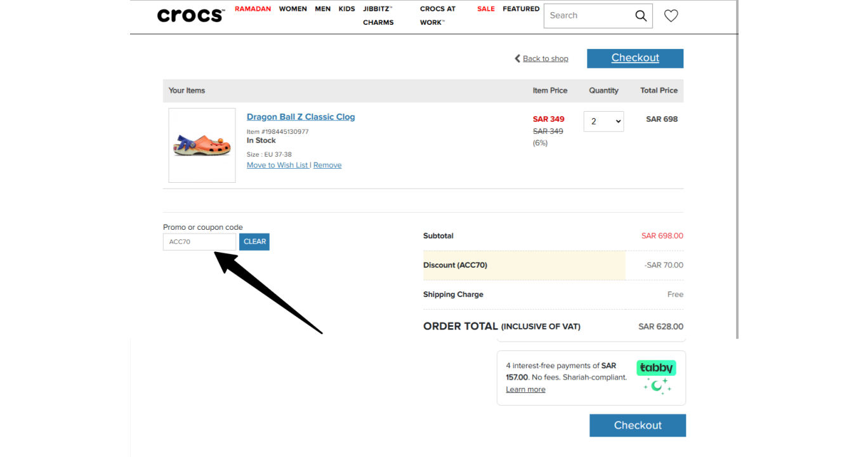
Task: Click the Your Items header
Action: pos(187,91)
